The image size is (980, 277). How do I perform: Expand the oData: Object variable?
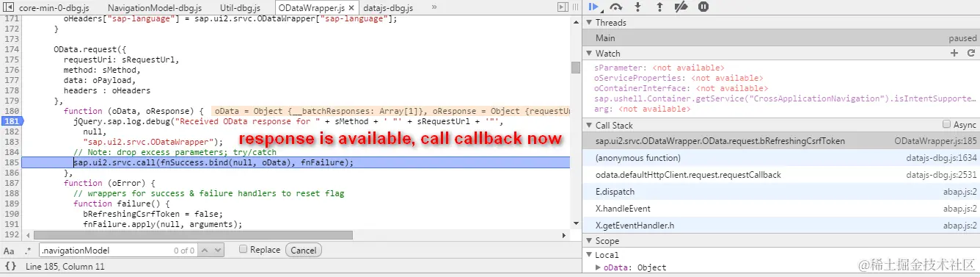(x=598, y=267)
